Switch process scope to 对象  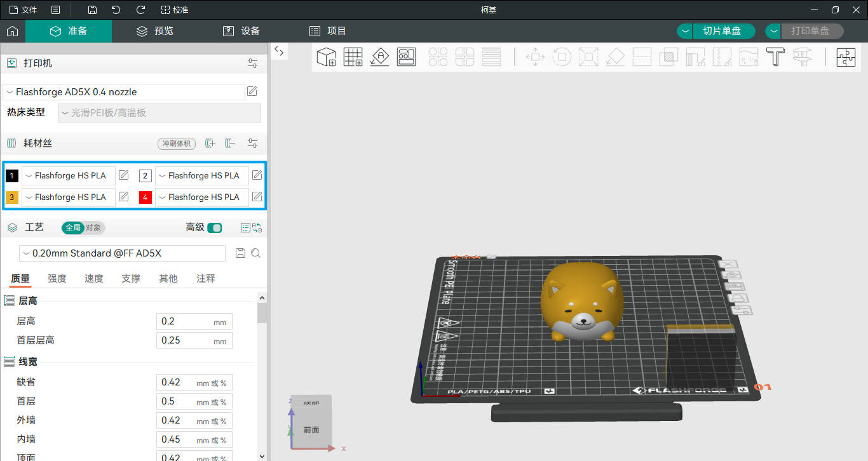click(x=93, y=227)
